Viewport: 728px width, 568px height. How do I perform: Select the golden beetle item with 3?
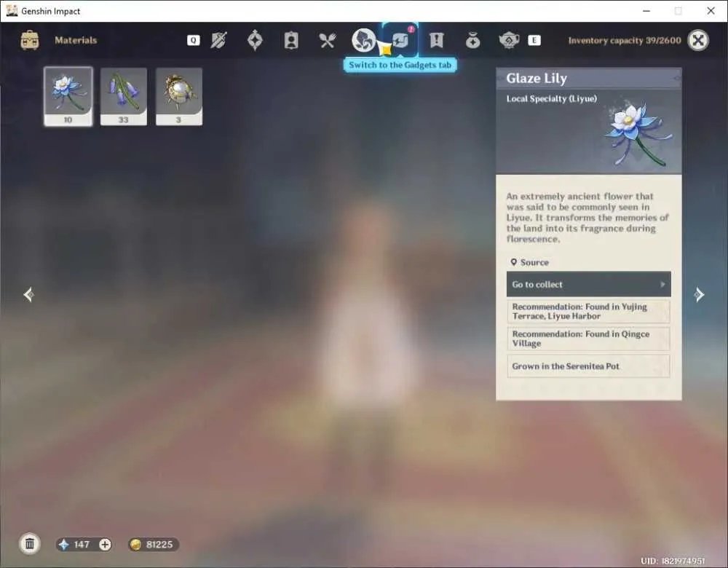pos(179,96)
